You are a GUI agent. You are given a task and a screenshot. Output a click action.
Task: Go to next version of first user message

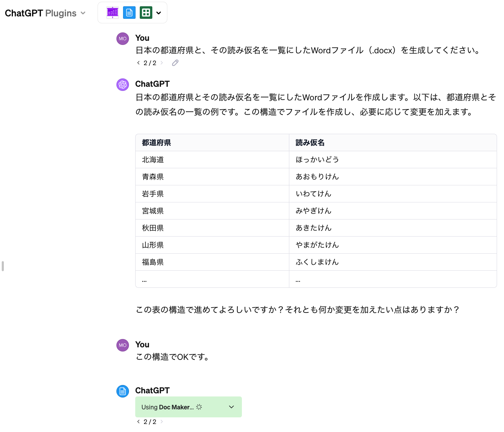162,63
